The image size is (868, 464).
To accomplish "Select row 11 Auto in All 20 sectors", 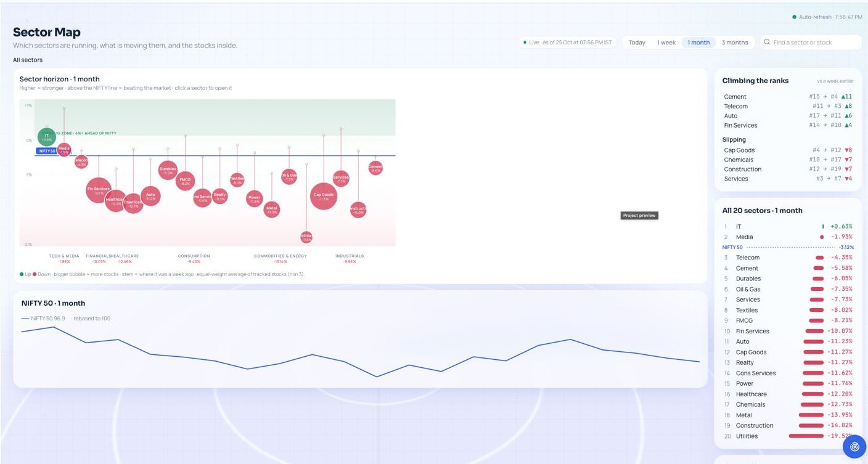I will click(788, 341).
